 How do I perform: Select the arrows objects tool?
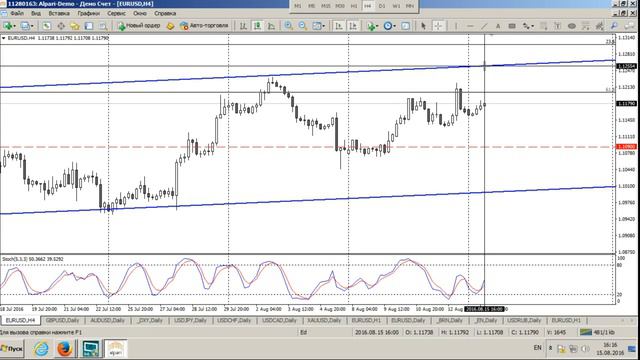(526, 26)
